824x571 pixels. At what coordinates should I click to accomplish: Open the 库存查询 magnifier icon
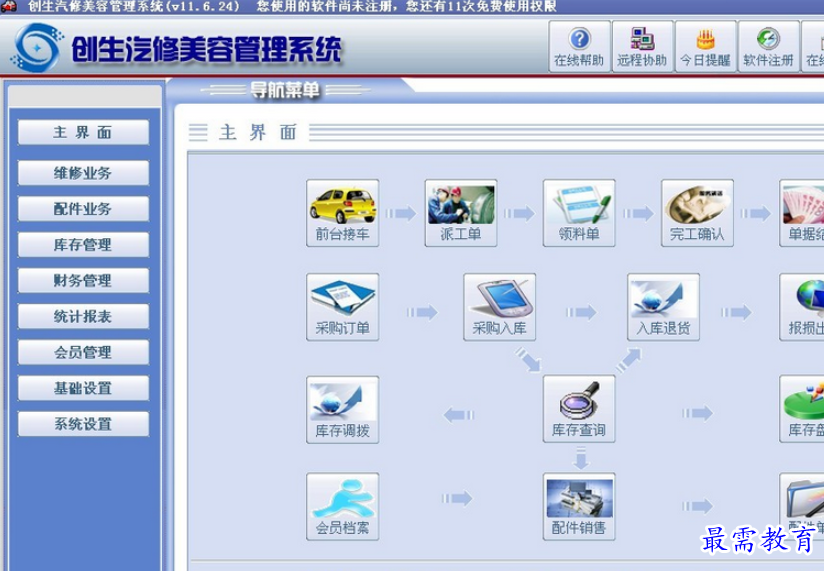point(579,409)
